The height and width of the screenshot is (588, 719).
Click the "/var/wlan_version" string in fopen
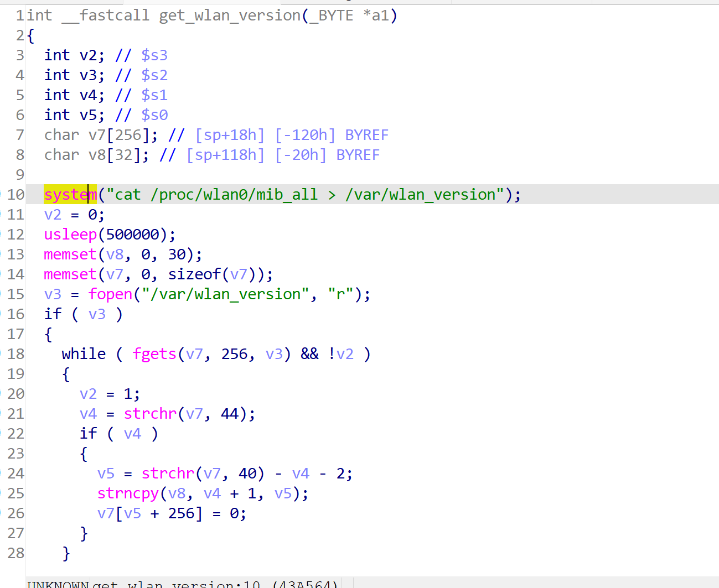pyautogui.click(x=225, y=294)
